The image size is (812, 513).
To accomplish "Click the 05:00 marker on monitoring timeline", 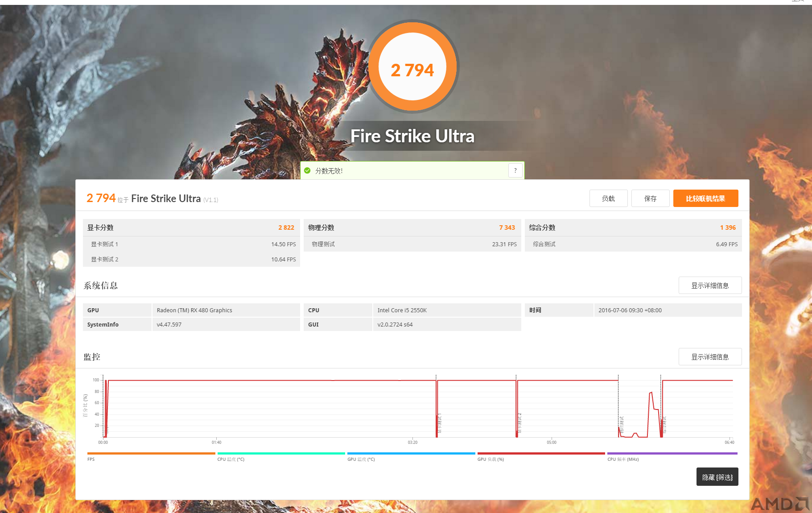I will (x=552, y=443).
